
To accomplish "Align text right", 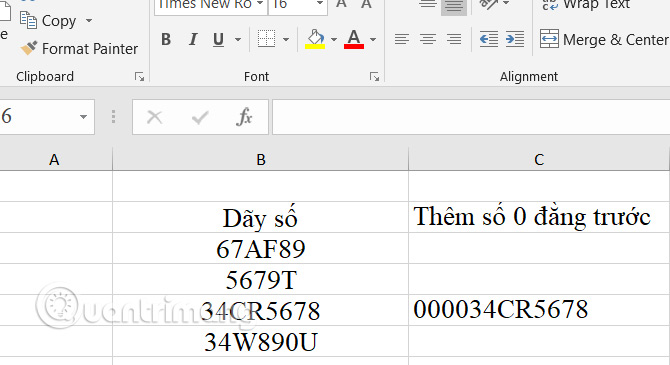I will pos(454,39).
